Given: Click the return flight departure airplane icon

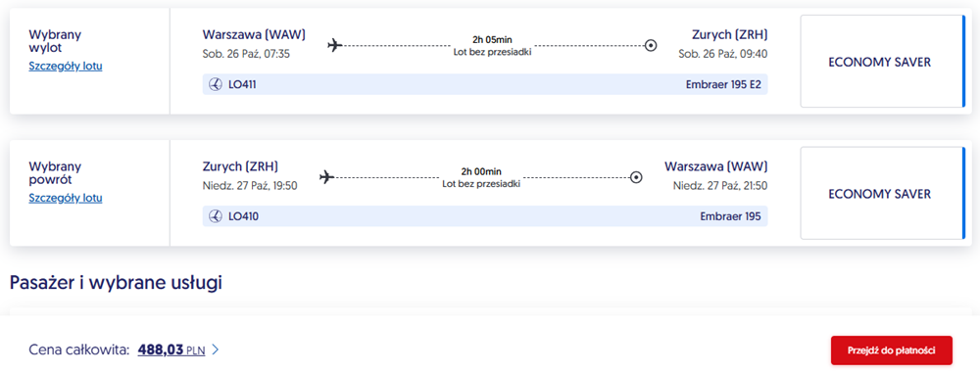Looking at the screenshot, I should point(326,177).
